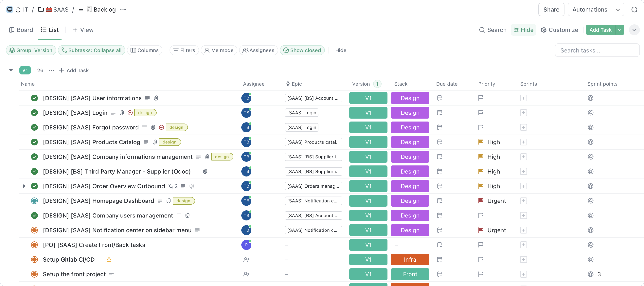Viewport: 644px width, 286px height.
Task: Expand Order Overview Outbound subtasks
Action: [x=24, y=186]
